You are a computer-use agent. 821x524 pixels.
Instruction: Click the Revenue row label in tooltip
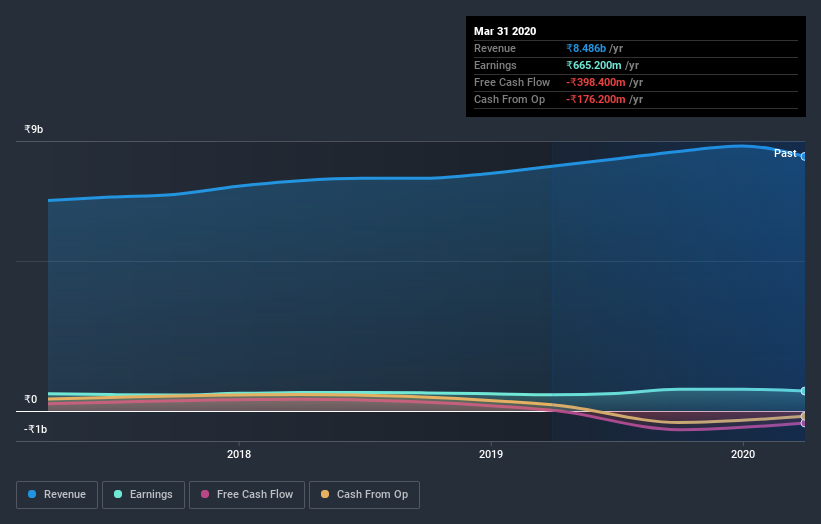pos(495,48)
